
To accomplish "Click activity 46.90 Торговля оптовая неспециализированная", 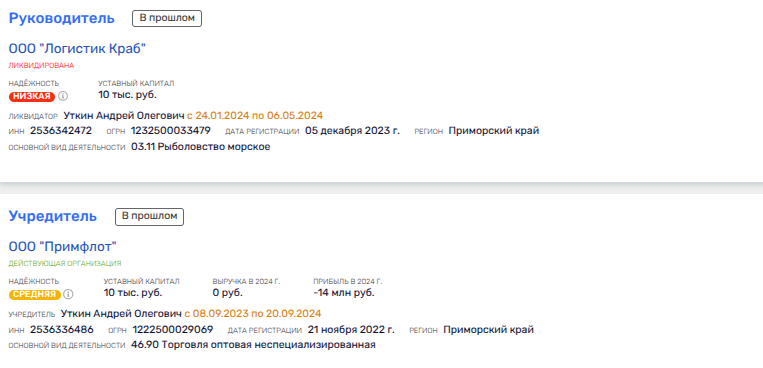I will 253,345.
